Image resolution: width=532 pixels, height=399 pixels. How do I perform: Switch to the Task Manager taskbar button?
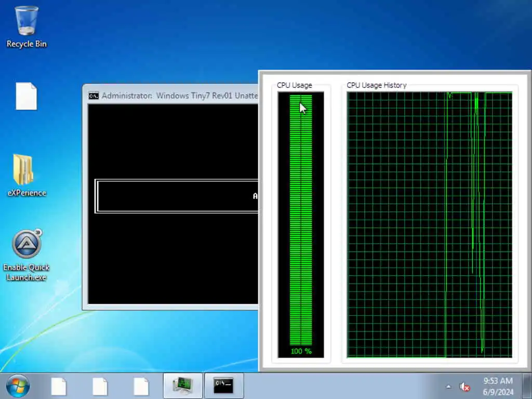point(183,386)
